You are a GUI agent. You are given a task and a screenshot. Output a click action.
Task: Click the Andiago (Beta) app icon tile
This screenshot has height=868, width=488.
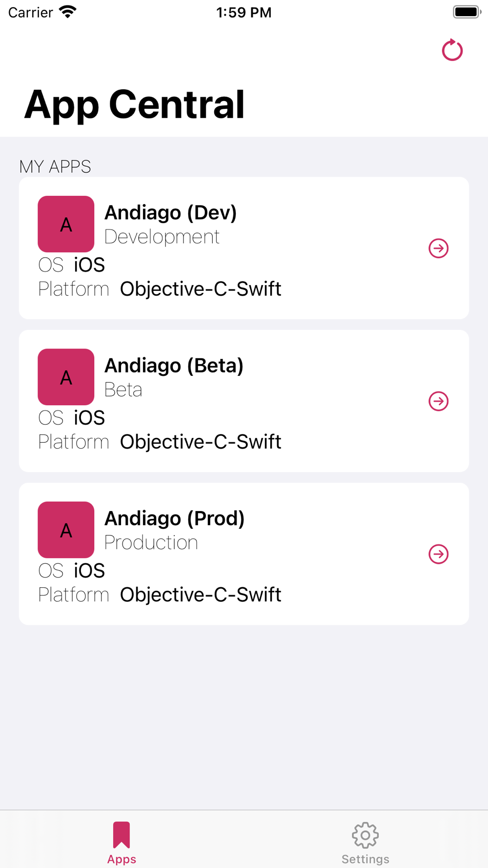click(66, 377)
